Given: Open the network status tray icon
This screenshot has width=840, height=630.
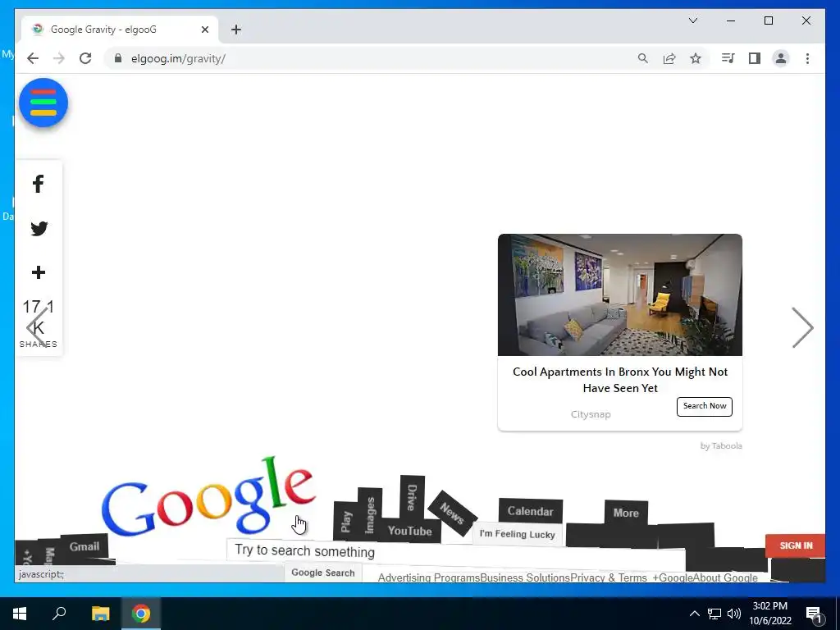Looking at the screenshot, I should coord(714,614).
